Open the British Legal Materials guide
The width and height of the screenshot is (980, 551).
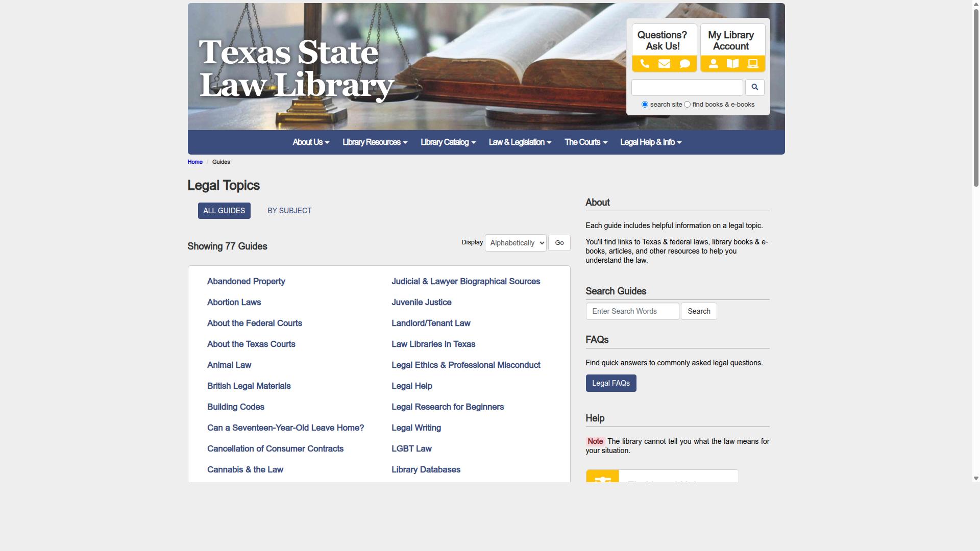249,386
